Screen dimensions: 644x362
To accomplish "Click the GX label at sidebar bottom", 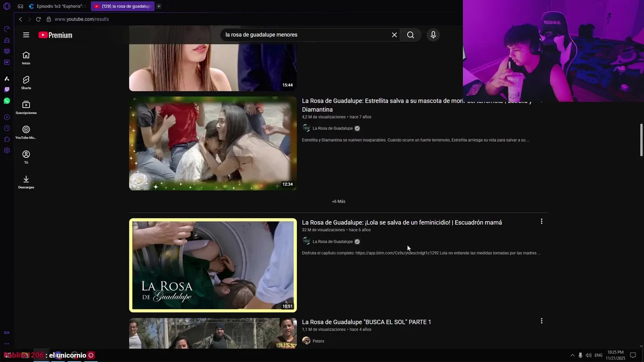I will 7,332.
